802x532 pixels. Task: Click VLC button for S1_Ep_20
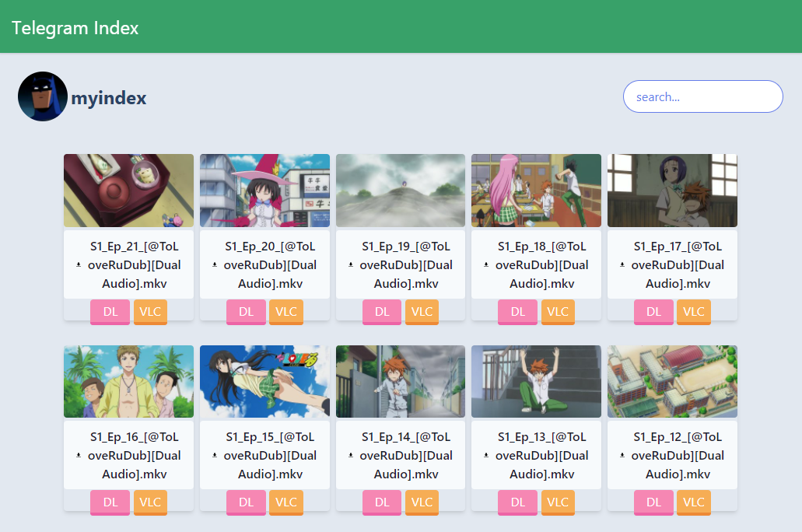[x=286, y=312]
